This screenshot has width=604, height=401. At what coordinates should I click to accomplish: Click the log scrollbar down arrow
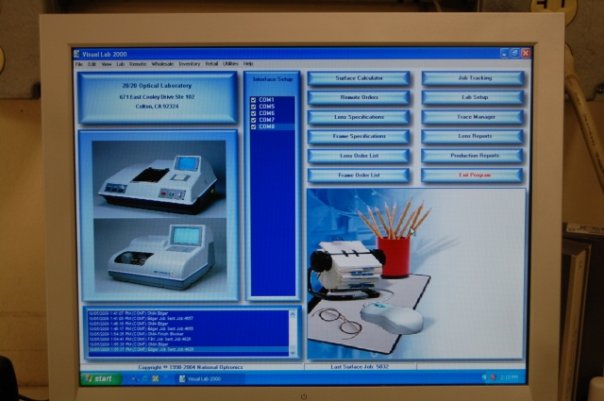pos(293,352)
